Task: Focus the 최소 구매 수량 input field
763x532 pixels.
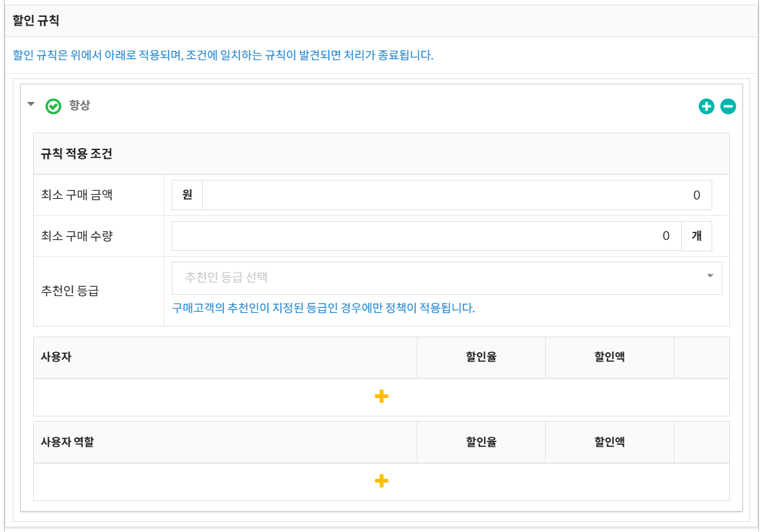Action: [x=426, y=236]
